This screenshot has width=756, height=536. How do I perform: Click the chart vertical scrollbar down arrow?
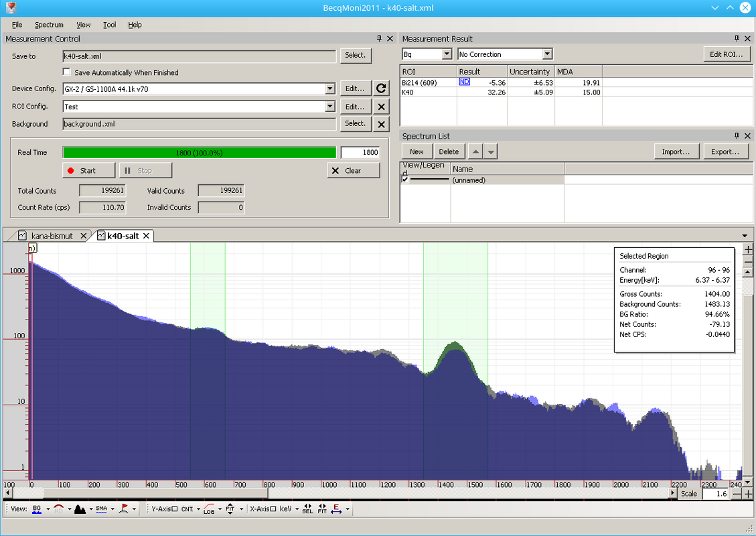click(748, 482)
